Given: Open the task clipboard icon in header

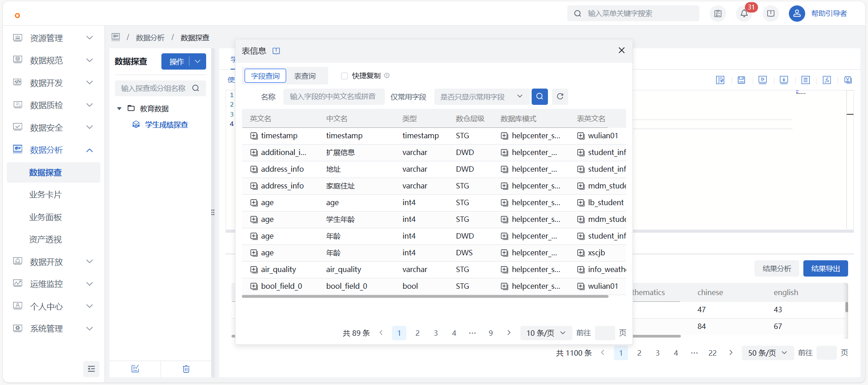Looking at the screenshot, I should [718, 14].
